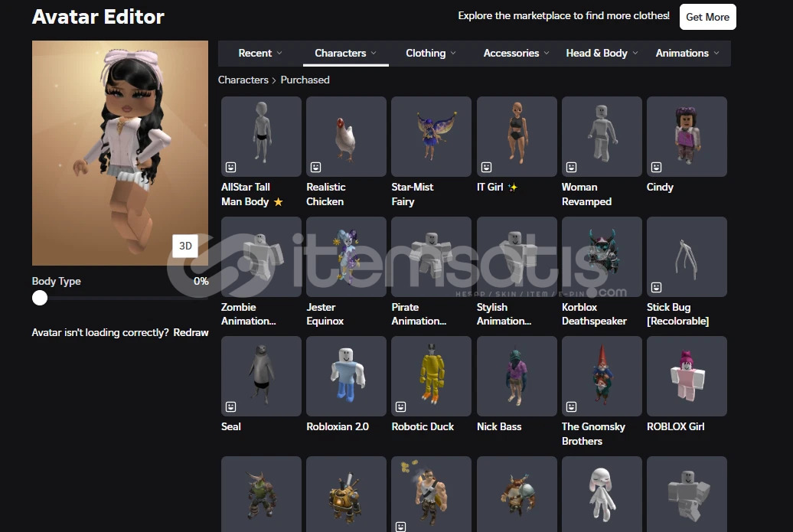Click the 'Body Type' label
Screen dimensions: 793x532
tap(56, 281)
